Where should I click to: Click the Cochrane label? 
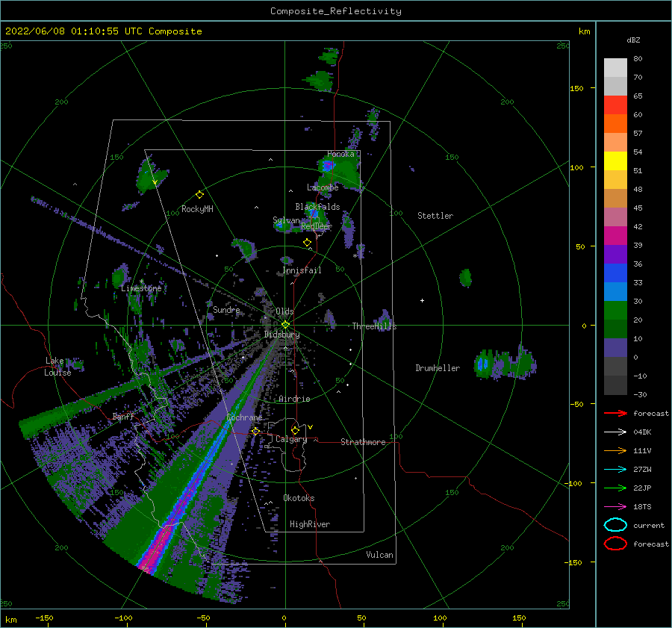244,417
